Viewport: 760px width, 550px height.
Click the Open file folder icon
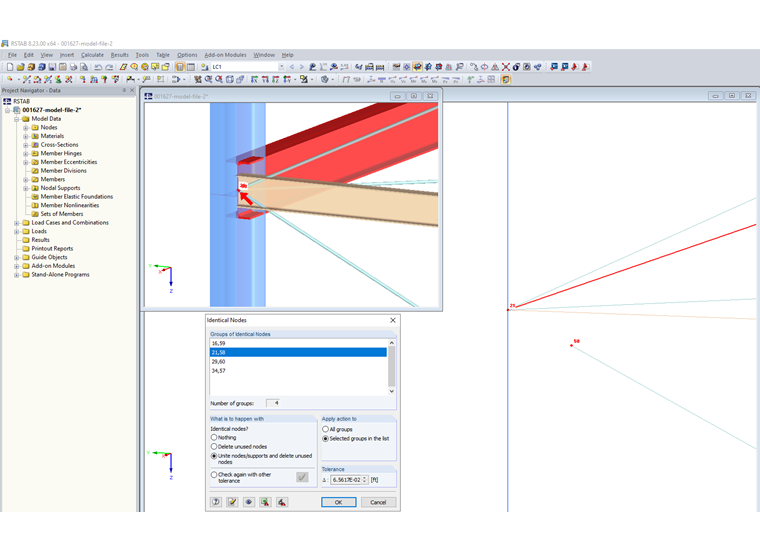[x=20, y=67]
